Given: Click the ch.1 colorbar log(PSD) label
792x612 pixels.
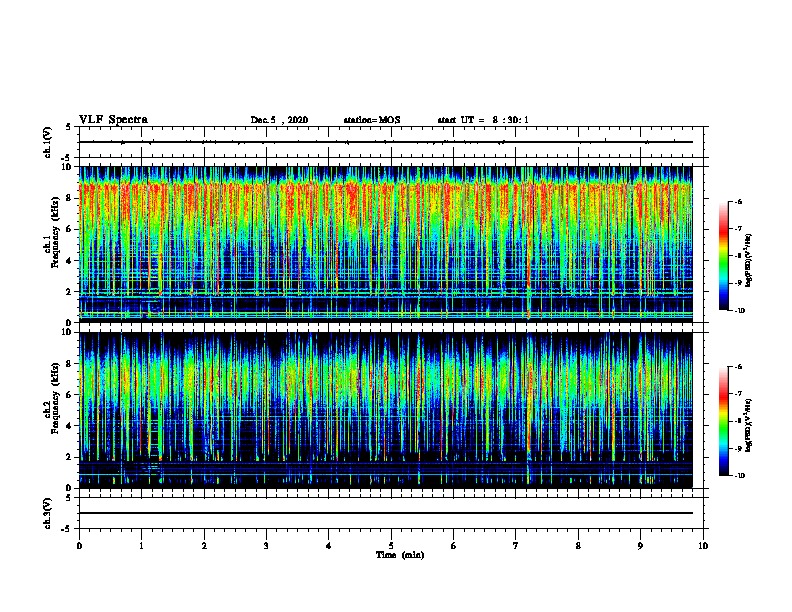Looking at the screenshot, I should click(x=748, y=261).
